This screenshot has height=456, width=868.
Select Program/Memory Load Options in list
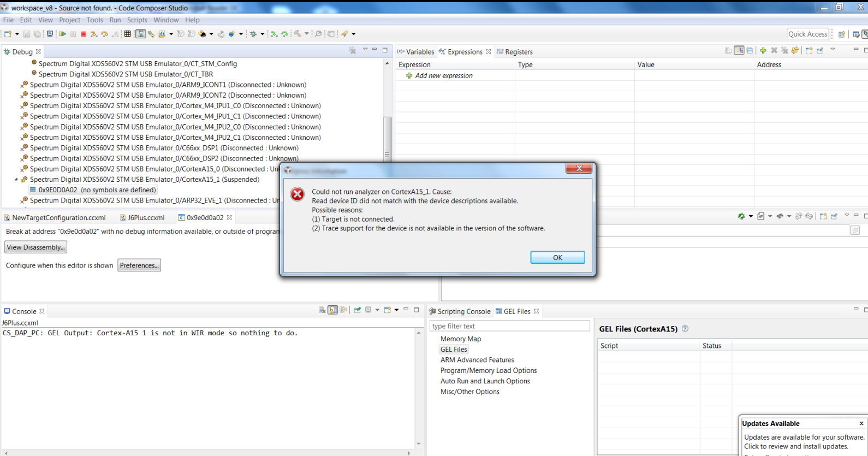pyautogui.click(x=489, y=371)
